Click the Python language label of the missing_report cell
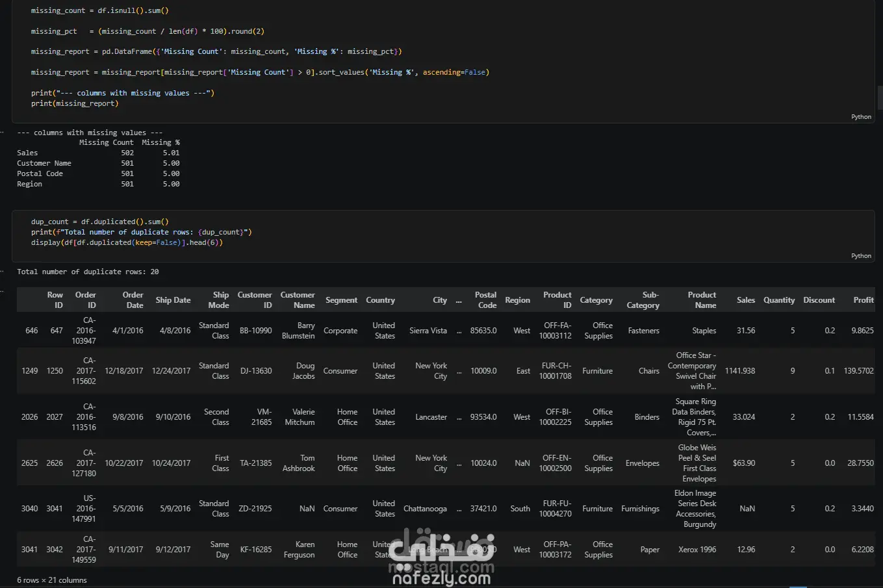 point(861,117)
